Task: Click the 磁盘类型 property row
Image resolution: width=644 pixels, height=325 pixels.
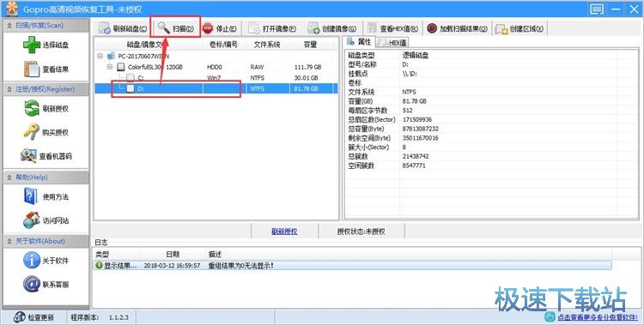Action: pos(493,55)
